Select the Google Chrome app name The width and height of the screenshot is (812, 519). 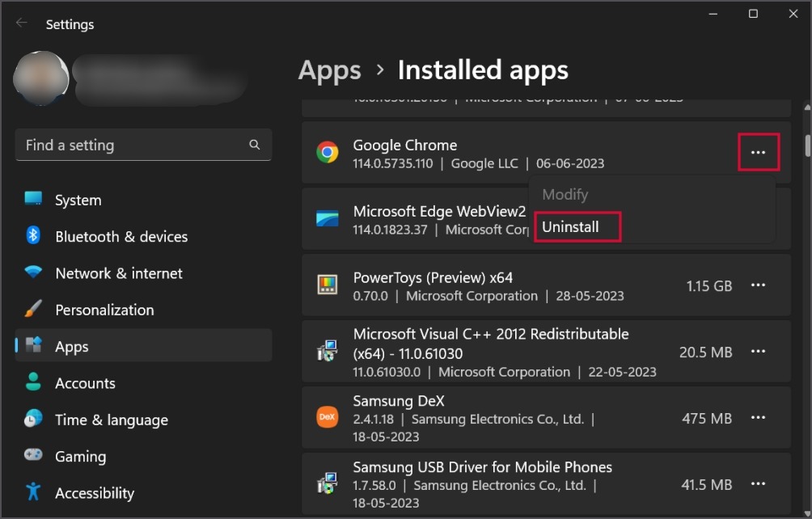click(405, 145)
